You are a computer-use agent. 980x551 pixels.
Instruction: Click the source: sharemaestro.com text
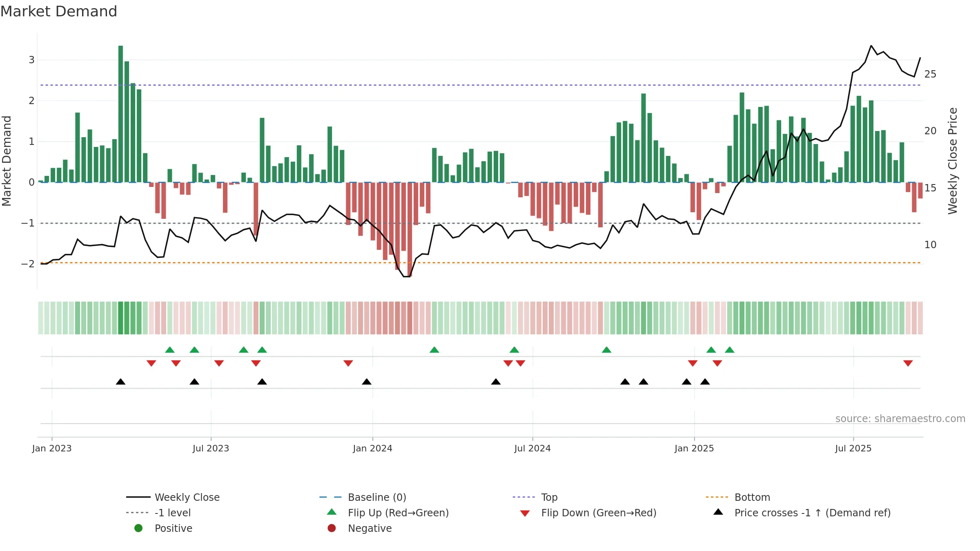point(900,418)
